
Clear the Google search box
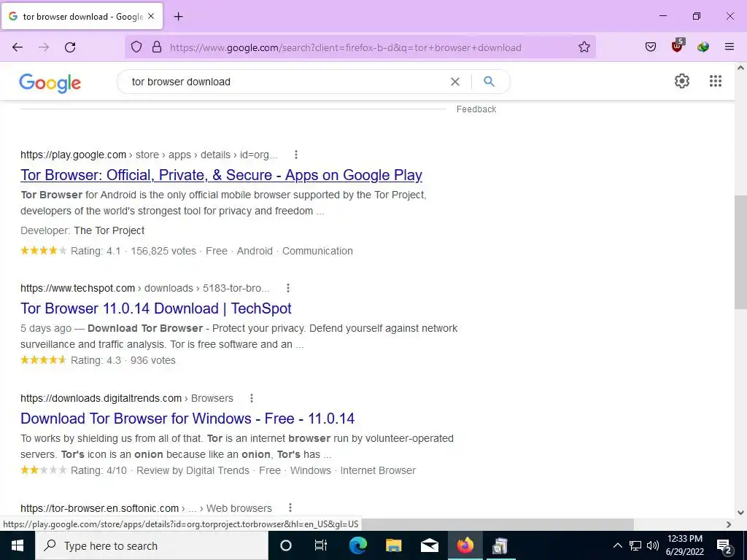pyautogui.click(x=455, y=82)
